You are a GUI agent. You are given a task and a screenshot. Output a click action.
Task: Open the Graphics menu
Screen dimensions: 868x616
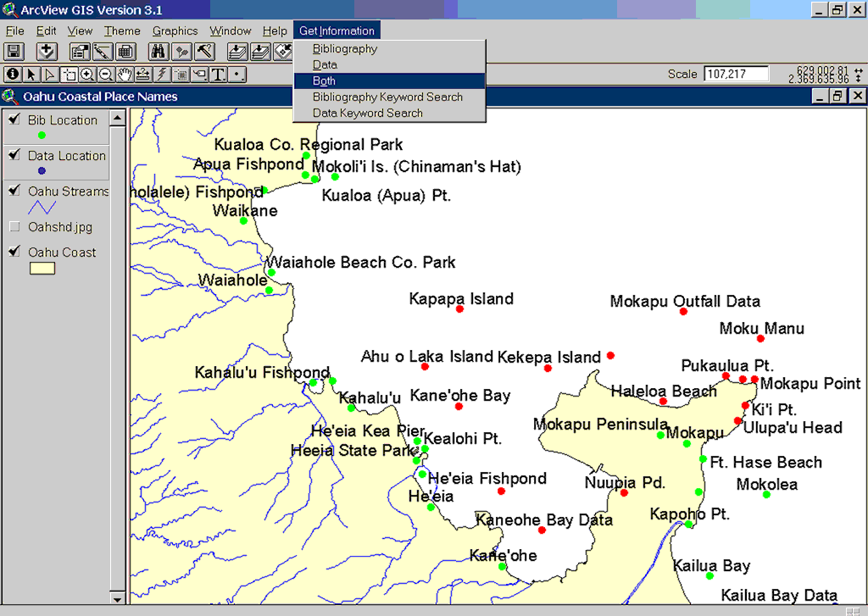[175, 31]
